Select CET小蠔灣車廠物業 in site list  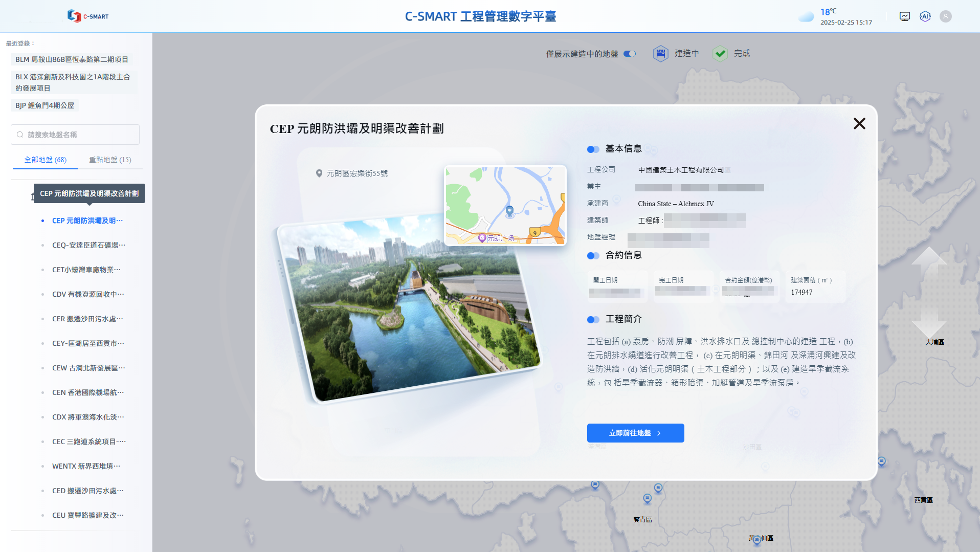pos(86,270)
